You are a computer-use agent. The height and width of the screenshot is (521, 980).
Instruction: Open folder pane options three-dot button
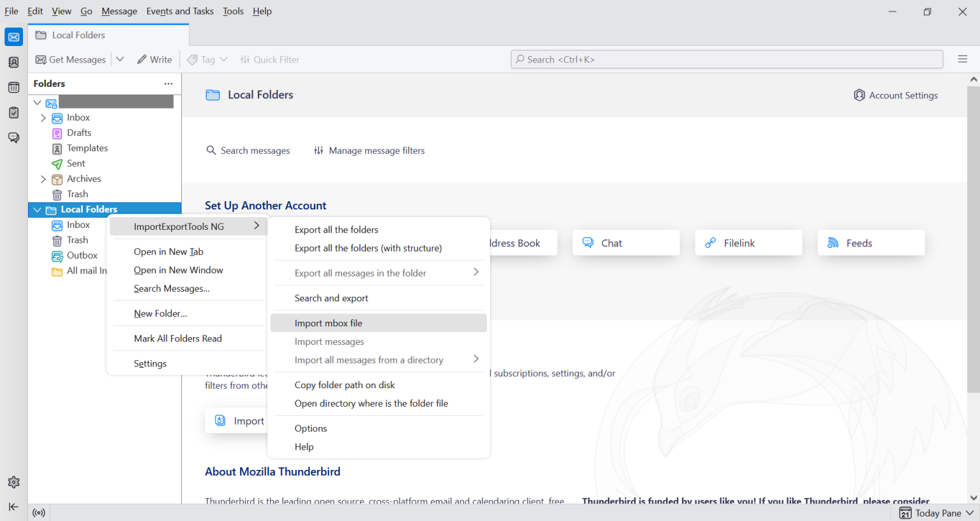pos(168,84)
